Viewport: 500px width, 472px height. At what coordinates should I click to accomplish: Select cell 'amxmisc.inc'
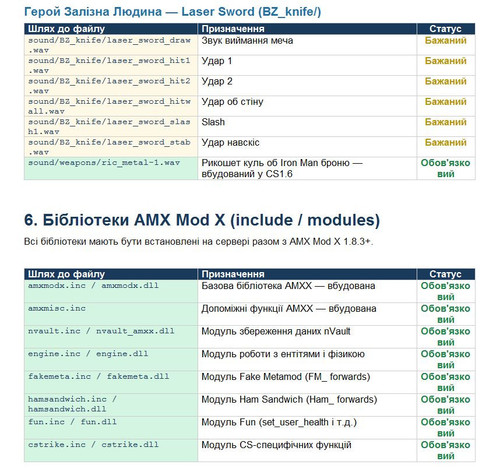point(111,314)
